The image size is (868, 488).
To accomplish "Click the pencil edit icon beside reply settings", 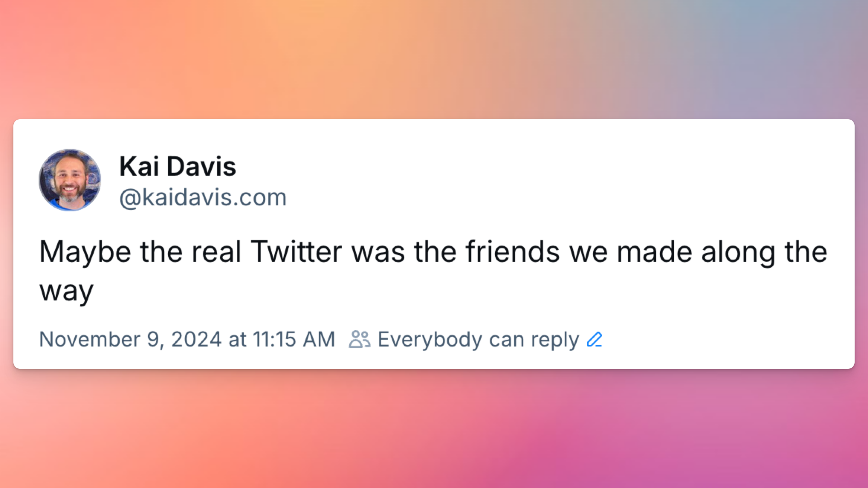I will (x=595, y=339).
